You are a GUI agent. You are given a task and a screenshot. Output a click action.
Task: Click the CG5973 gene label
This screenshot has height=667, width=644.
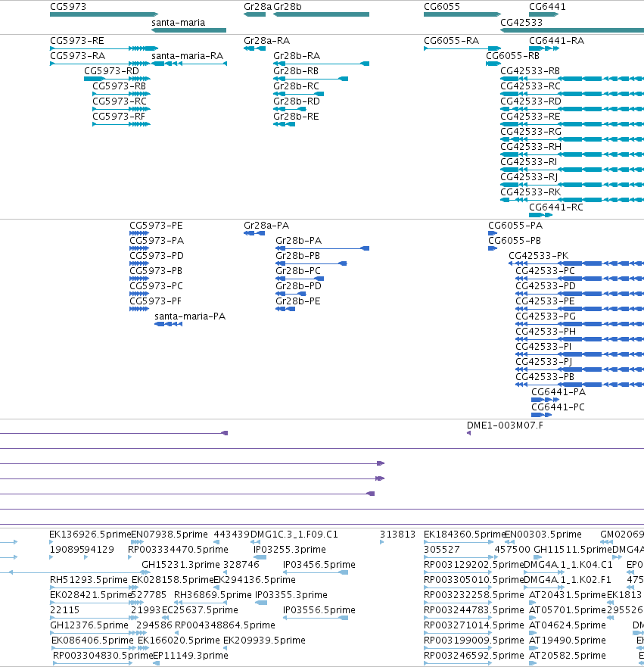point(68,7)
